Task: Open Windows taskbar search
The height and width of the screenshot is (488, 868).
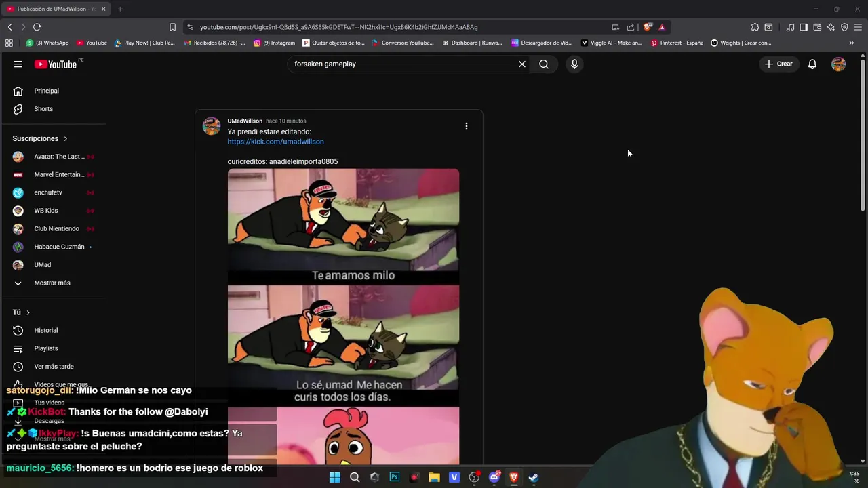Action: point(355,477)
